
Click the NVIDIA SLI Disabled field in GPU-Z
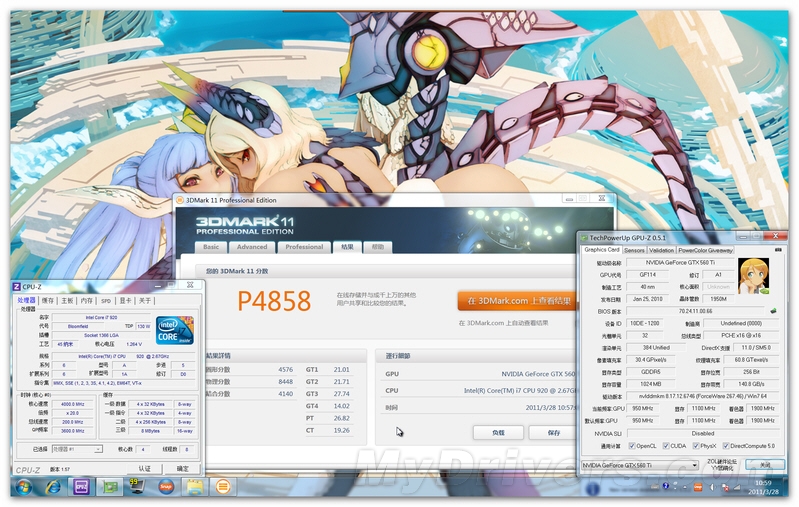pos(703,433)
